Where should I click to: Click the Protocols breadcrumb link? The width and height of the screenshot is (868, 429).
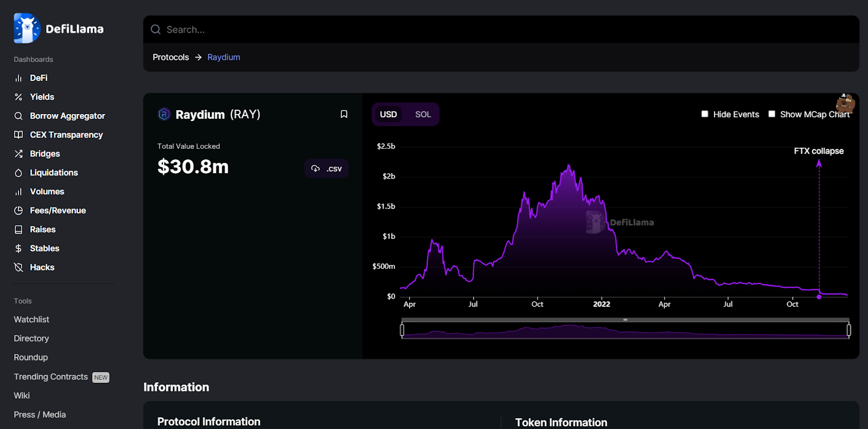(171, 57)
